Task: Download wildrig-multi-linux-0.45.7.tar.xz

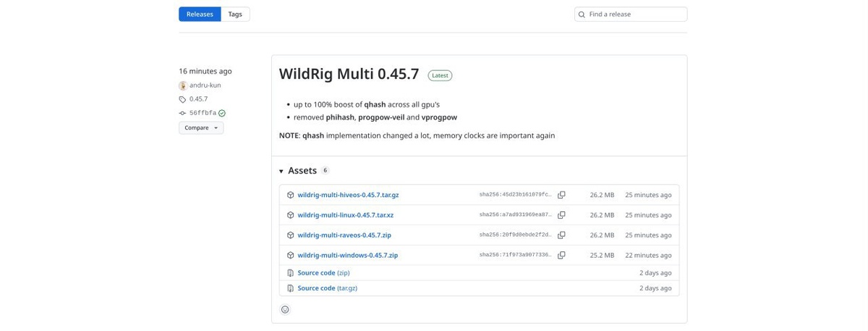Action: [x=345, y=215]
